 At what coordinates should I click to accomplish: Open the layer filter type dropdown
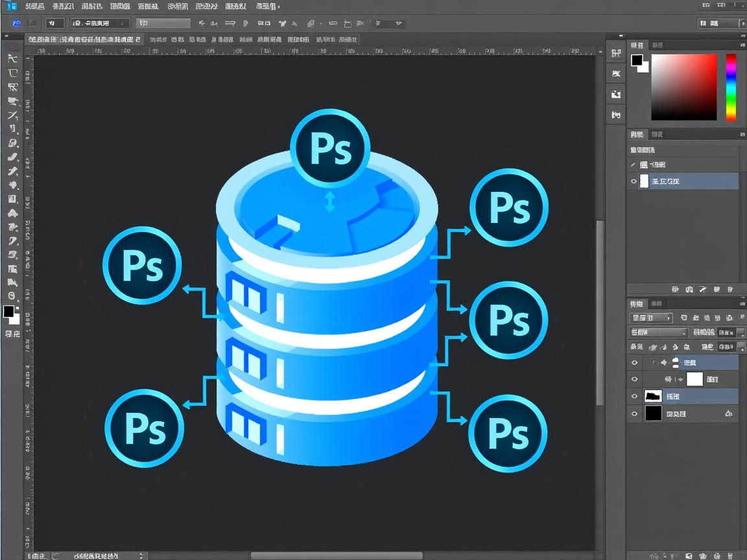pos(651,318)
